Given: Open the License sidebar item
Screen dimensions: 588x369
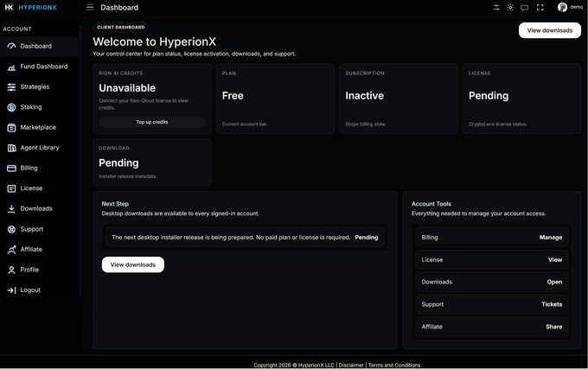Looking at the screenshot, I should (x=39, y=188).
